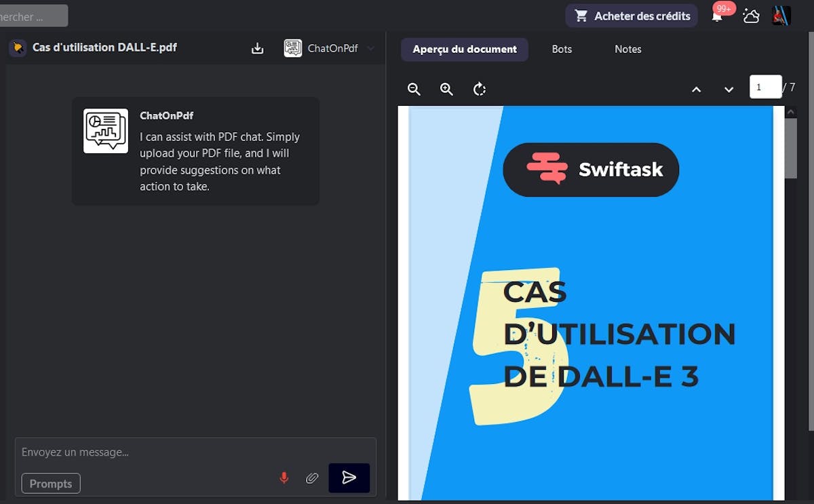
Task: Click the page number input field
Action: [766, 87]
